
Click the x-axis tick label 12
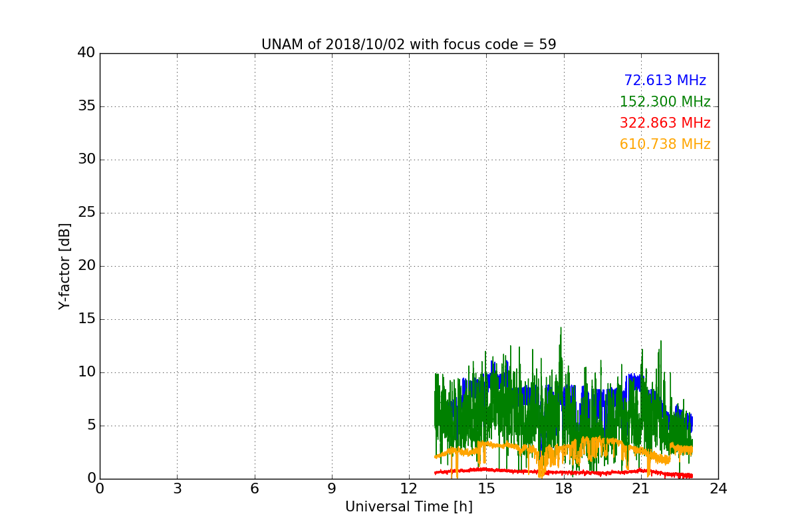409,489
